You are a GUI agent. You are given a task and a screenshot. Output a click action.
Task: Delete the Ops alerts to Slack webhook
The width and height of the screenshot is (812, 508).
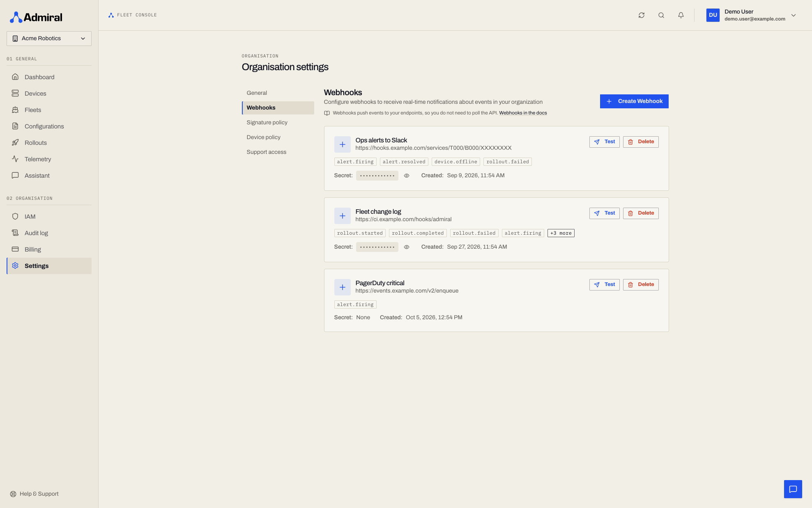tap(640, 142)
